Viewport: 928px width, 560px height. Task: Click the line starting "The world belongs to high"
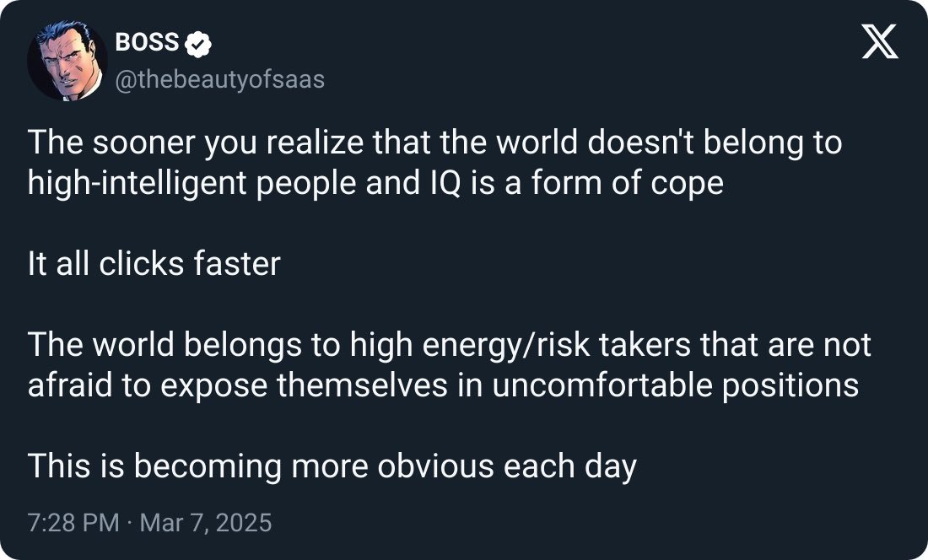pyautogui.click(x=449, y=344)
